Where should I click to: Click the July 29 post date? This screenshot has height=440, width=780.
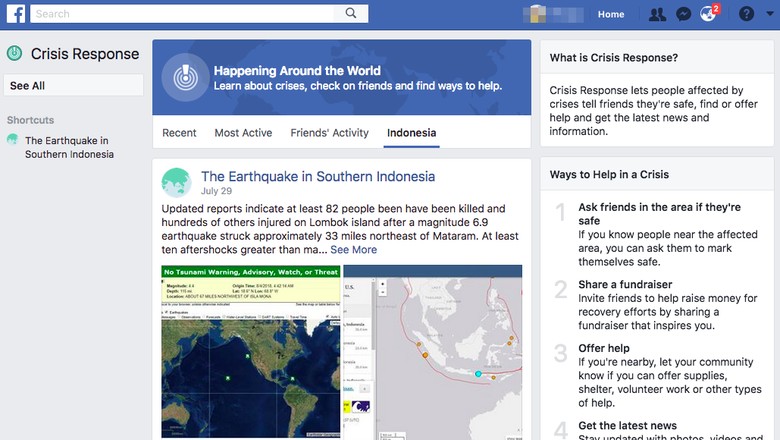[216, 191]
